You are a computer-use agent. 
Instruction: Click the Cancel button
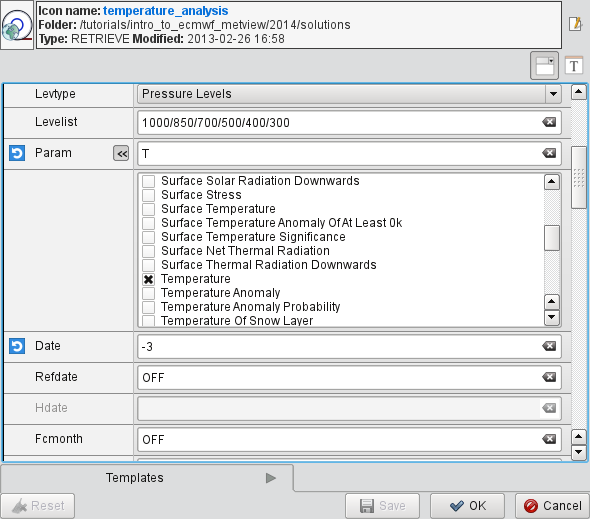552,506
